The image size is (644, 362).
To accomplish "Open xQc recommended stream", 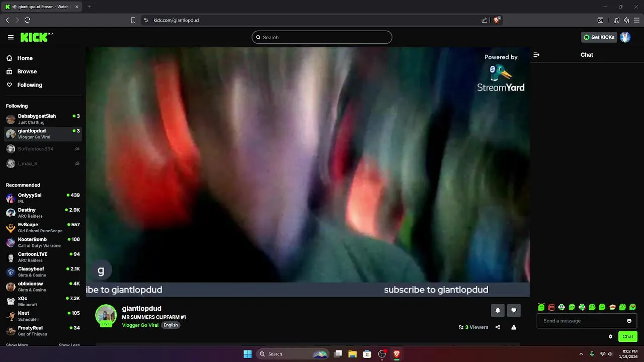I will (x=43, y=301).
